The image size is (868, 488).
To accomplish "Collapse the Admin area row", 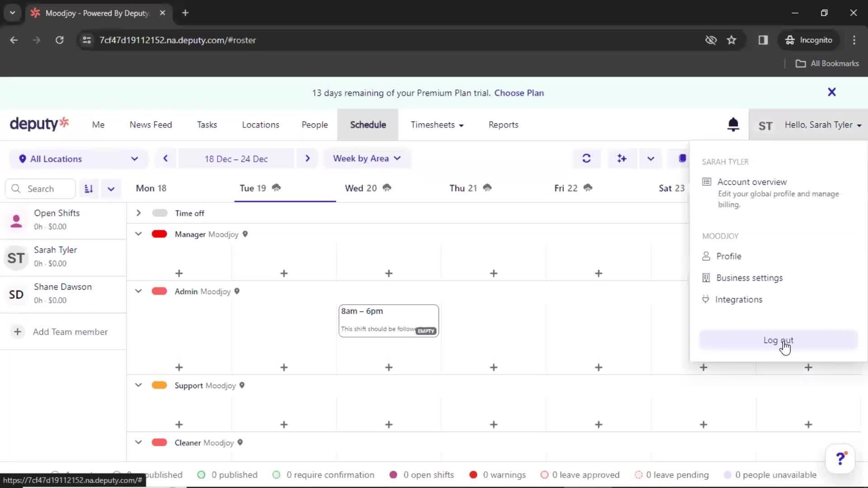I will (138, 291).
